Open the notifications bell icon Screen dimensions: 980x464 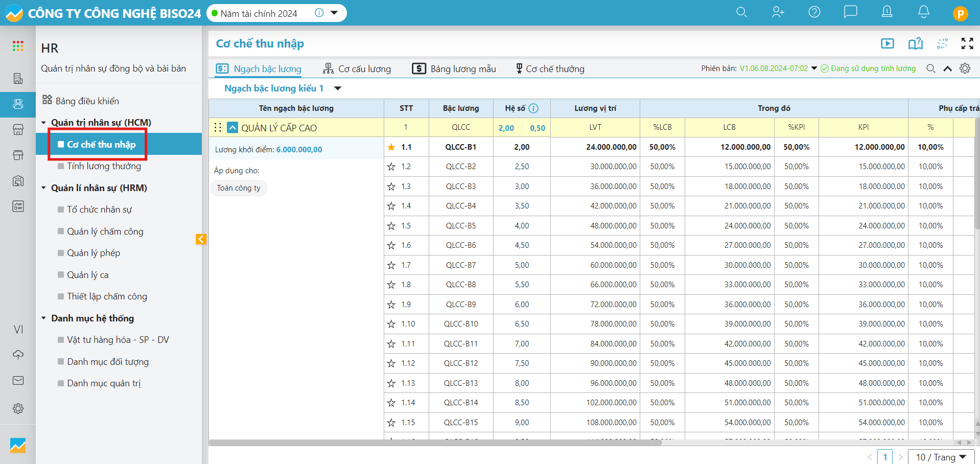(x=923, y=12)
